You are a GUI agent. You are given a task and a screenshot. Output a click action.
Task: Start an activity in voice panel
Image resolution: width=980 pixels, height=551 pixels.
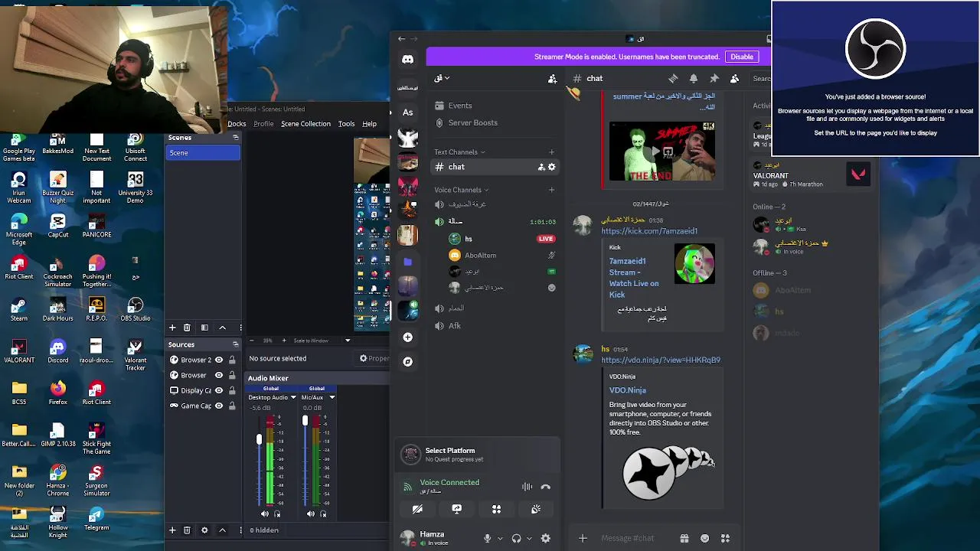tap(496, 509)
